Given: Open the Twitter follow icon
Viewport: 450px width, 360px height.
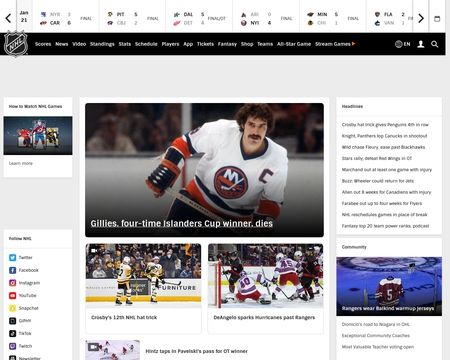Looking at the screenshot, I should point(12,257).
